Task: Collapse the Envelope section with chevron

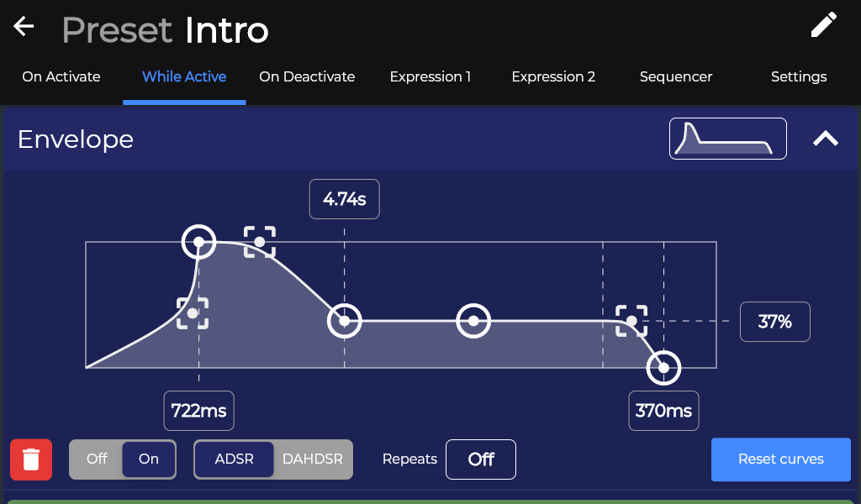Action: [826, 139]
